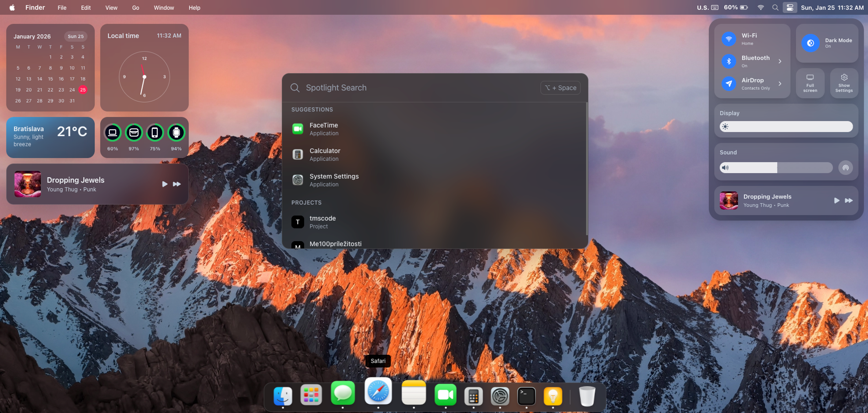Click Show Settings in Control Center
868x413 pixels.
click(844, 83)
